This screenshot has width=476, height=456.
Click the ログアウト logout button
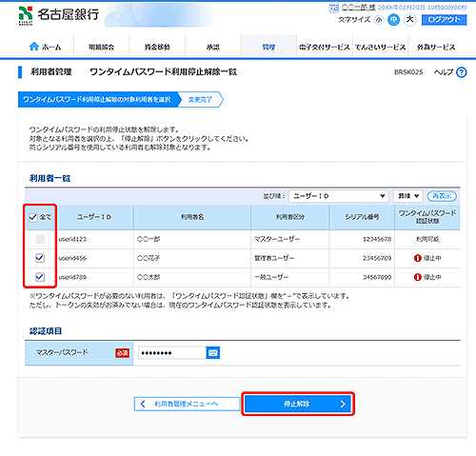pos(444,20)
